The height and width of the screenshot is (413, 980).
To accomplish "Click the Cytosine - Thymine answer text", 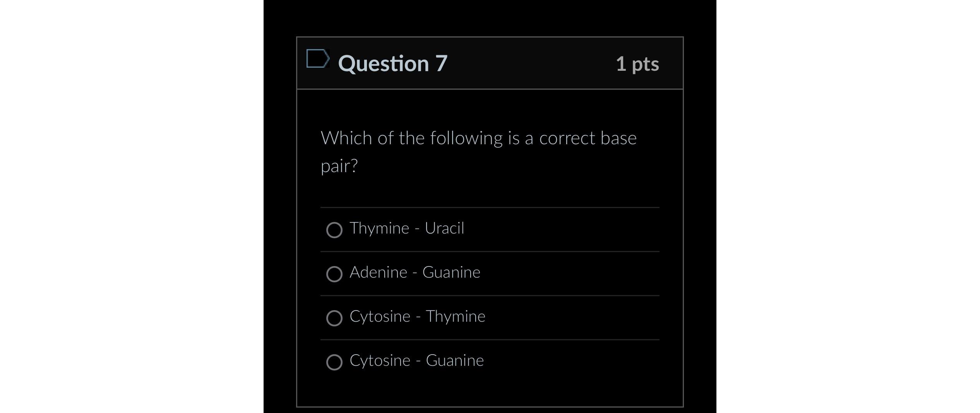I will tap(417, 316).
